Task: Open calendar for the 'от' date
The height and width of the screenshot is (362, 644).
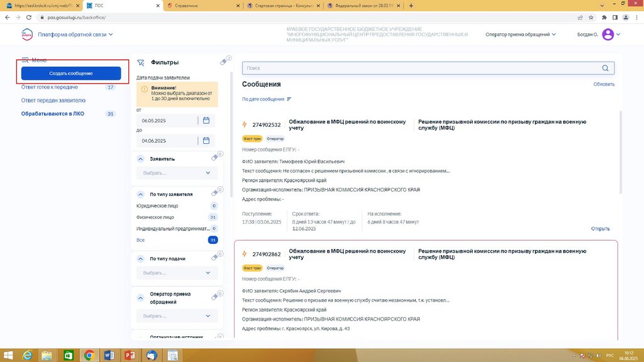Action: 206,120
